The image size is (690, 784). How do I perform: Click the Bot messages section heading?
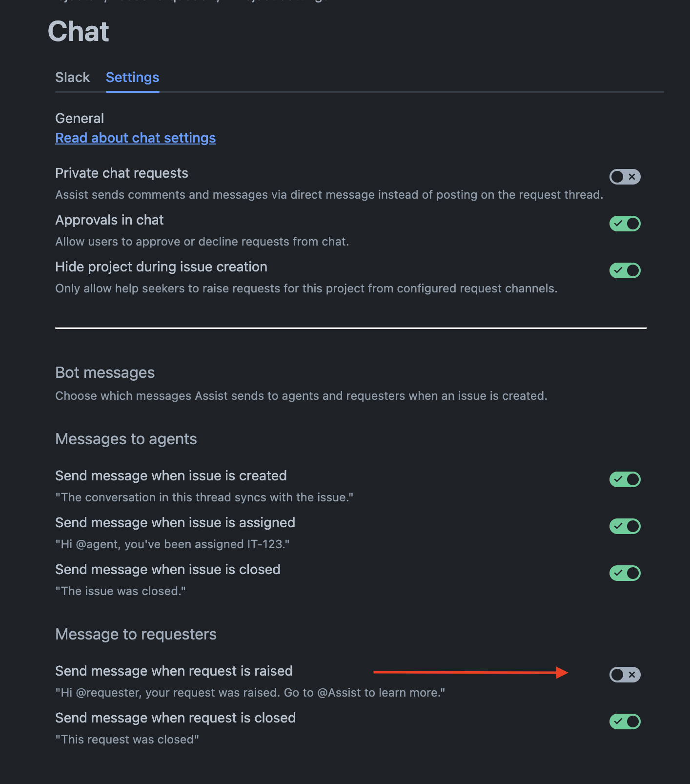coord(105,372)
